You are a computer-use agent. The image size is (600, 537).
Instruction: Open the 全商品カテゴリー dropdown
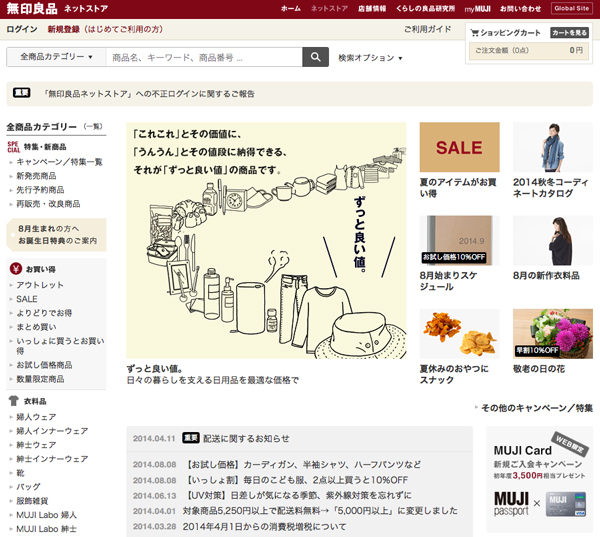tap(56, 57)
